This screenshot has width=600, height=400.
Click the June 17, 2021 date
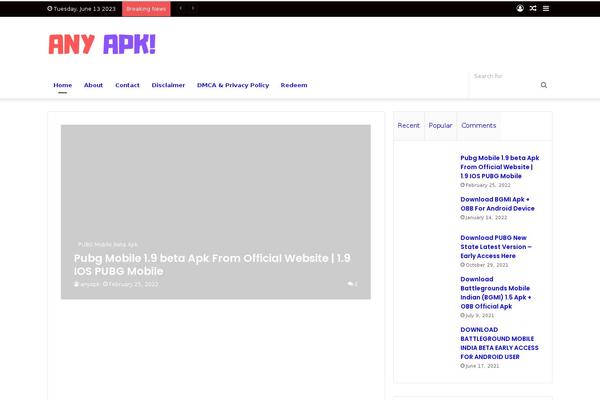(x=480, y=366)
